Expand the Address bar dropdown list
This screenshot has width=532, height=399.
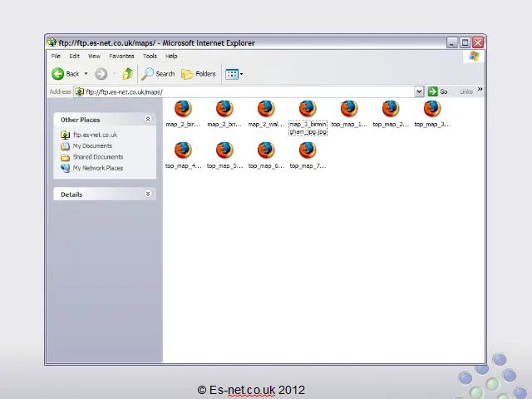tap(419, 91)
